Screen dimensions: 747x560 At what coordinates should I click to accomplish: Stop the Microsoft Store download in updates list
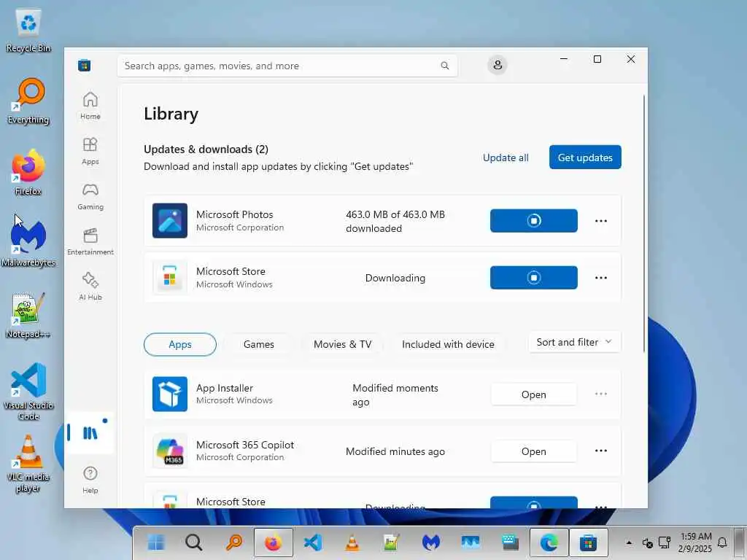533,278
